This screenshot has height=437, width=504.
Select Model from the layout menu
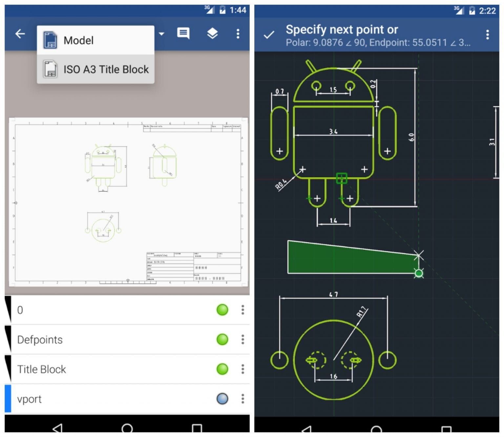[78, 40]
